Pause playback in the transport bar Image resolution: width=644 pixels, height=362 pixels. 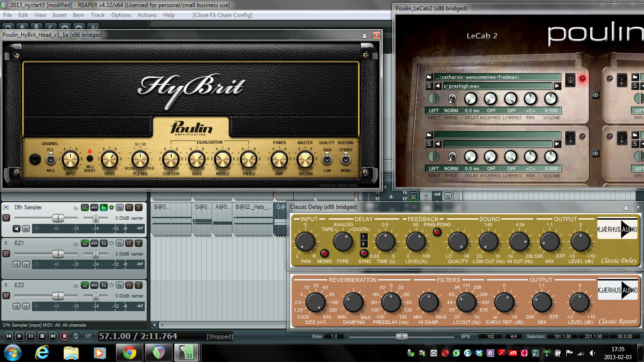point(31,336)
